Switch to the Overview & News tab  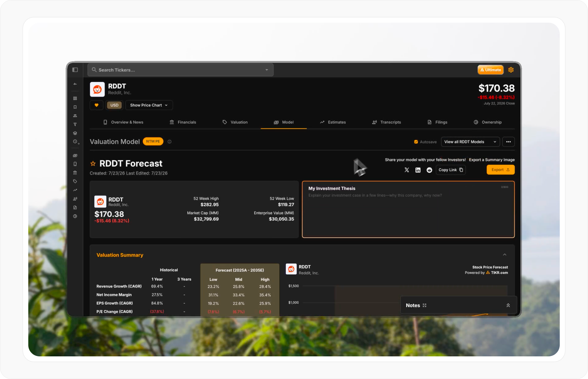pos(123,122)
